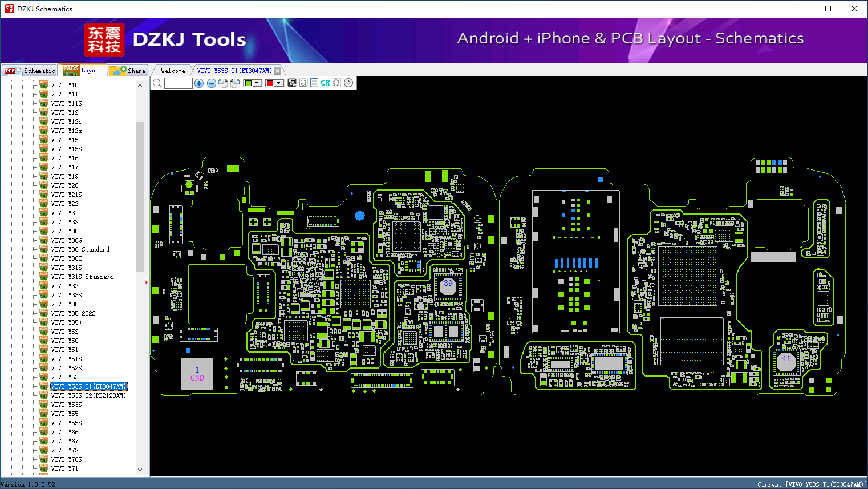
Task: Open the VIVO Y70S entry
Action: (x=67, y=459)
